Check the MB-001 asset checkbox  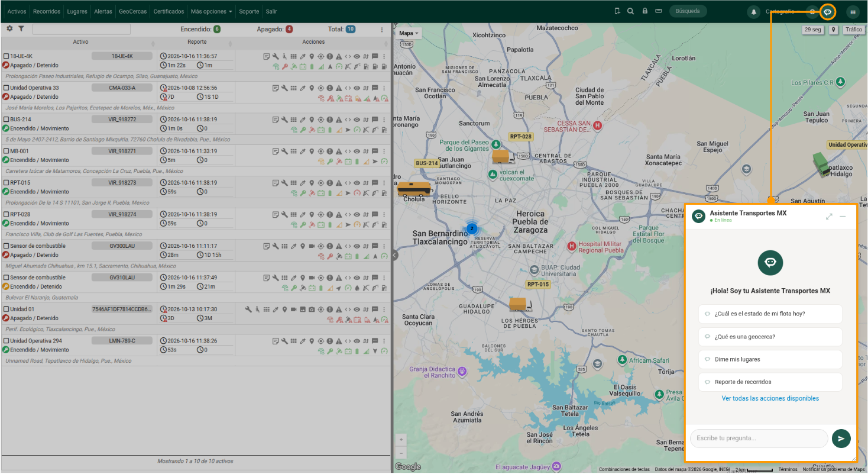click(7, 151)
